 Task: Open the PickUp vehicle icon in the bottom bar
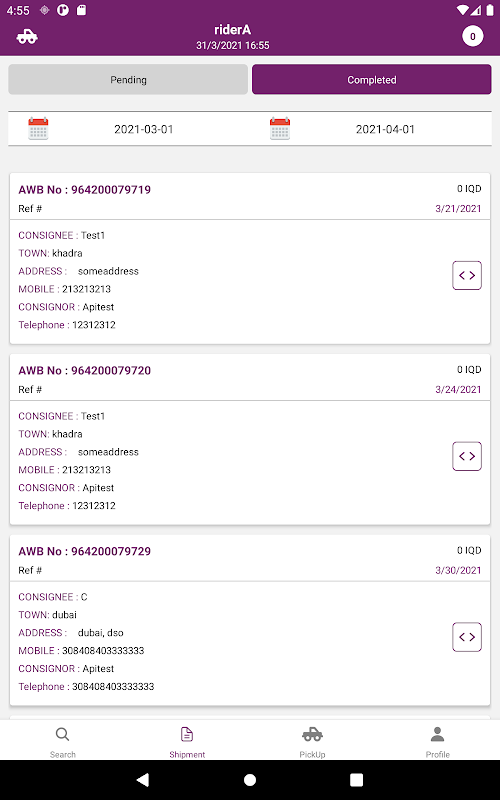[x=312, y=735]
